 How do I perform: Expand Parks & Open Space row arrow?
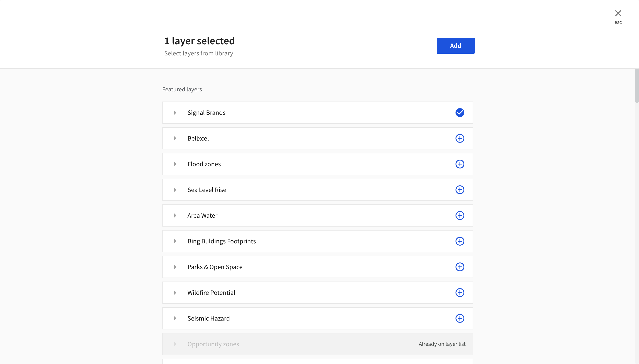click(x=175, y=267)
